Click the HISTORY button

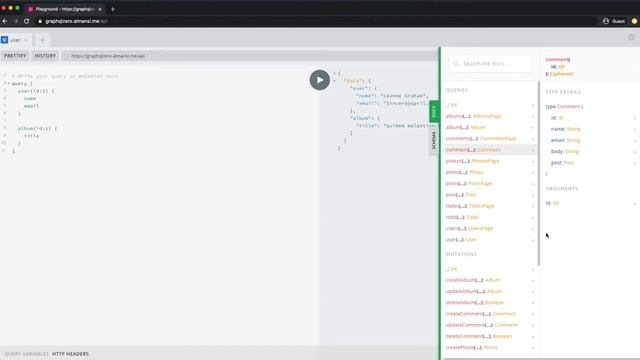pyautogui.click(x=45, y=56)
